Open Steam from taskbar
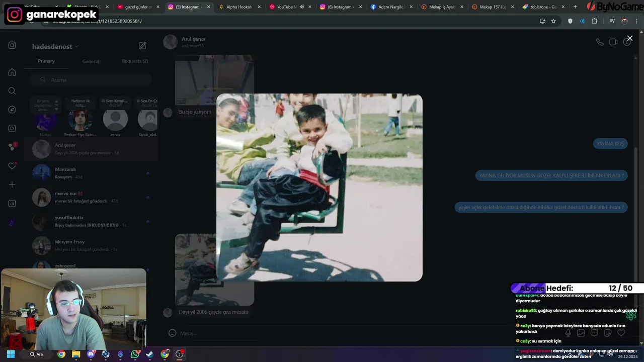Screen dimensions: 644x362 pos(149,354)
